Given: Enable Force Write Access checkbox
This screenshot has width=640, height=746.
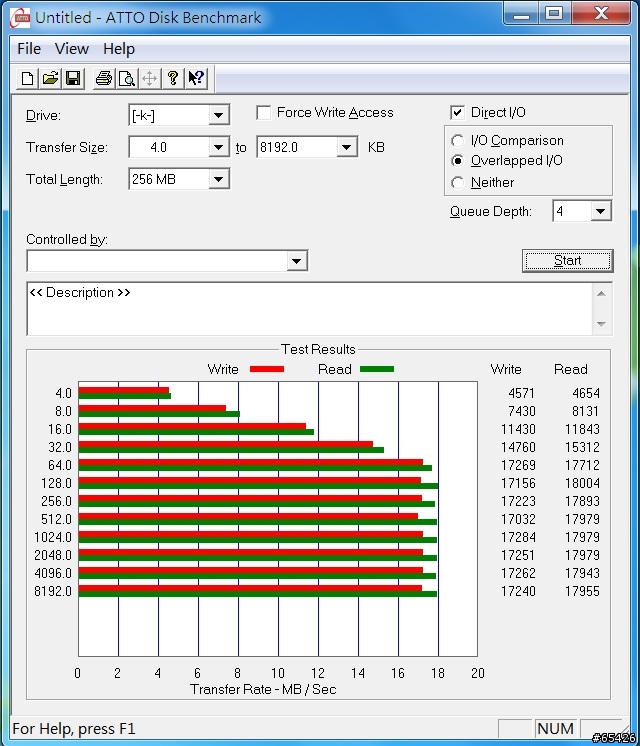Looking at the screenshot, I should coord(263,113).
